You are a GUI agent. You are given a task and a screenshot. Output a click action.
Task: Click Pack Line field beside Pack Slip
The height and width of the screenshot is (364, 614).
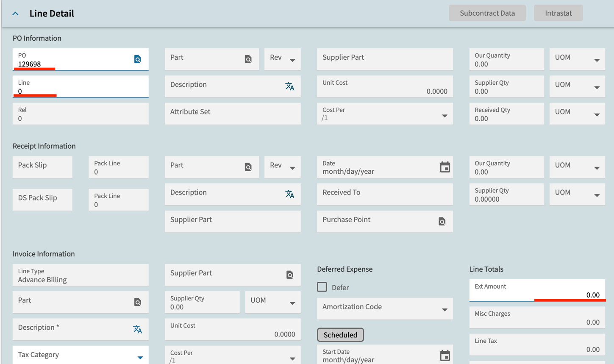coord(119,167)
